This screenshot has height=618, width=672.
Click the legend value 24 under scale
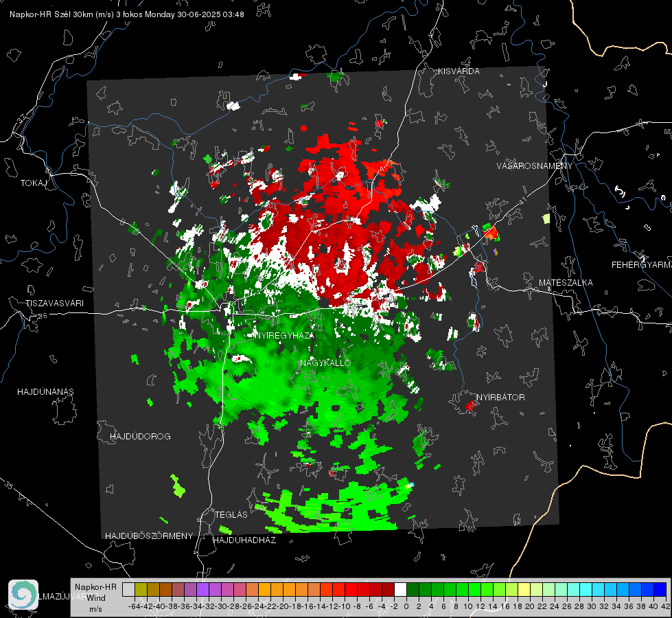click(x=554, y=606)
